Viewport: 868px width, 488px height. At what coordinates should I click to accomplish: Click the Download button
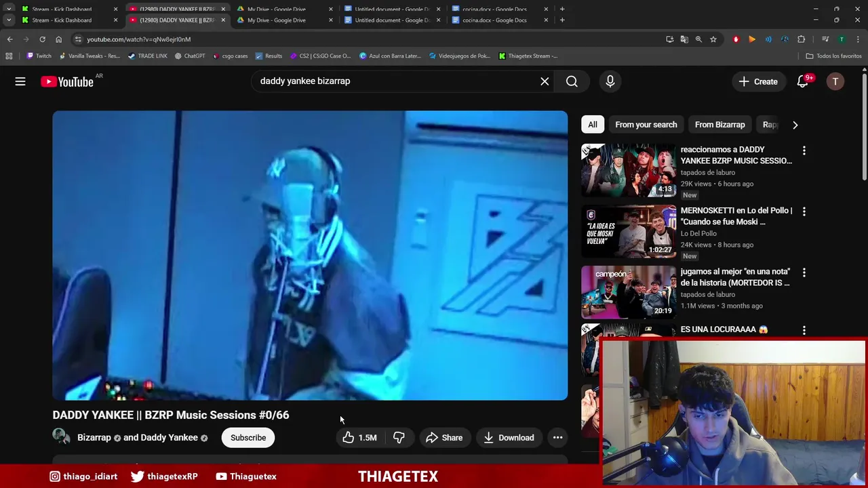click(509, 438)
